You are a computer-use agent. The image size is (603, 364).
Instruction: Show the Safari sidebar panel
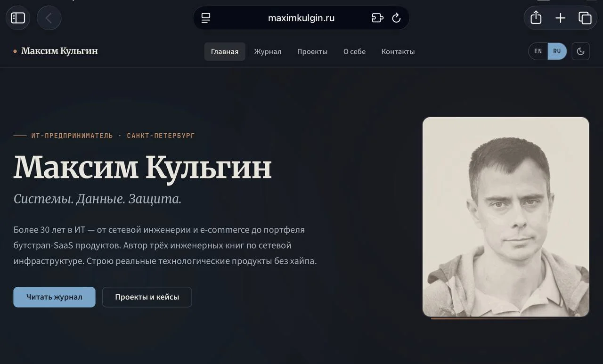18,18
